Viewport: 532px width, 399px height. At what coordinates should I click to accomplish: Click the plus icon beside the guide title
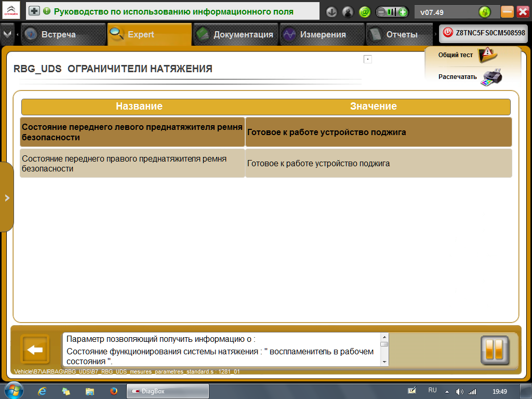coord(34,11)
